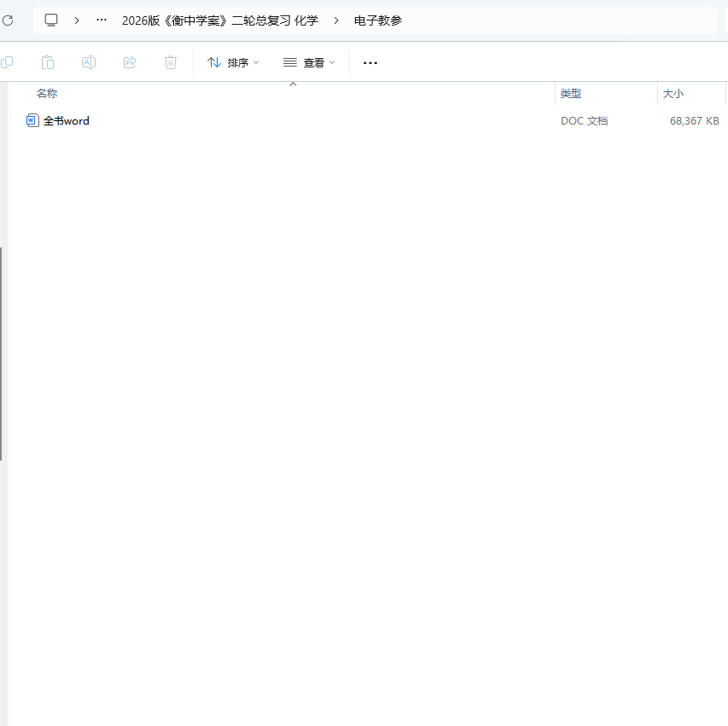
Task: Select the Word icon of 全书word file
Action: 32,120
